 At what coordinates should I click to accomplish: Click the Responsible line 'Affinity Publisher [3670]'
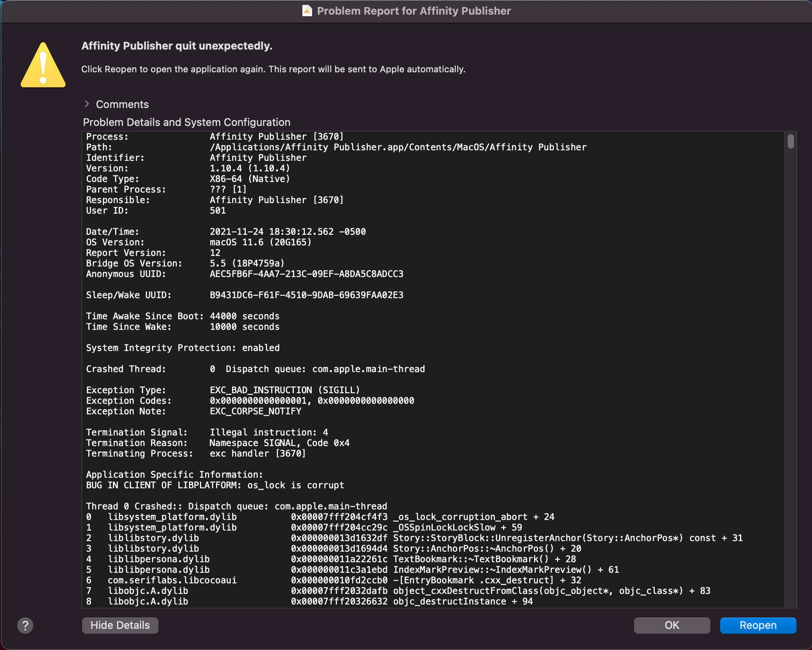[x=215, y=200]
